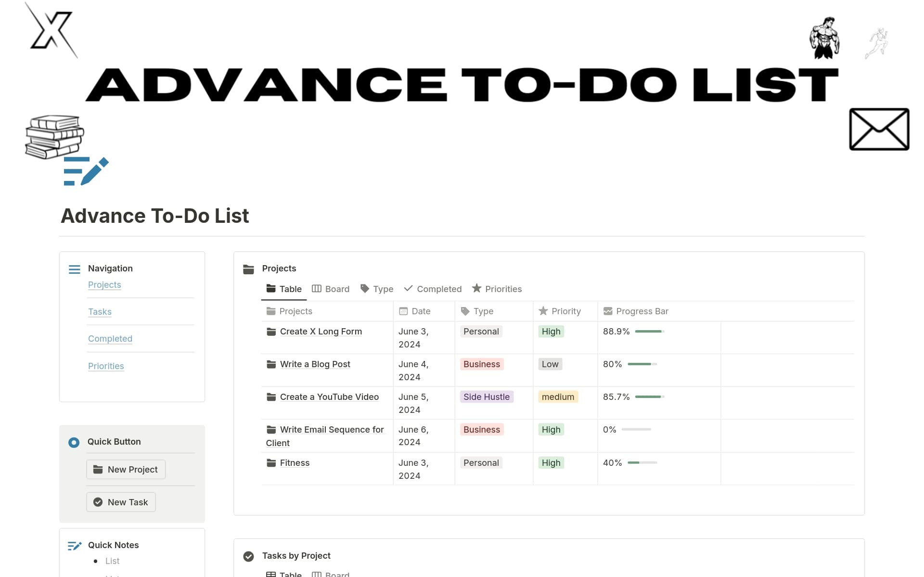Screen dimensions: 924x577
Task: Click the 80% progress bar
Action: coord(642,364)
